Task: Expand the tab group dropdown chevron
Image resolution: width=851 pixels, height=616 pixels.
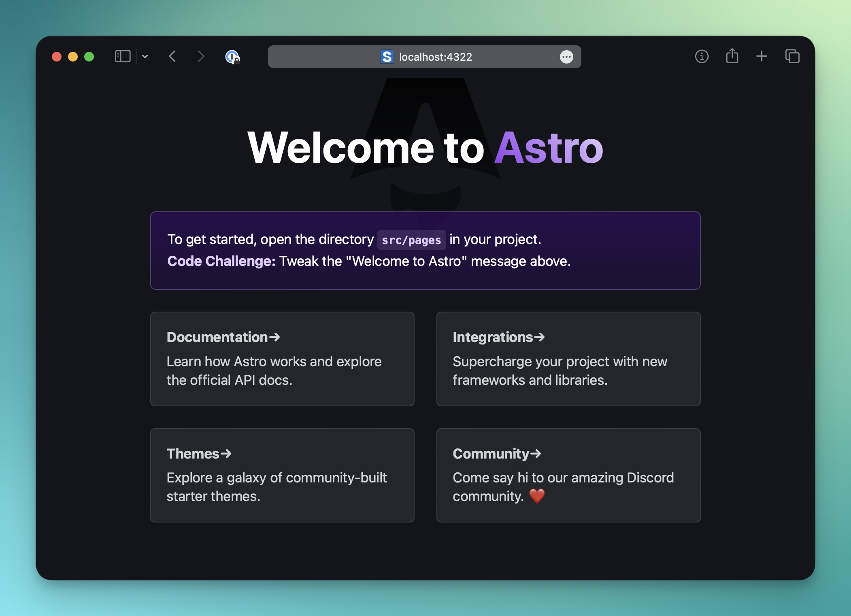Action: 145,57
